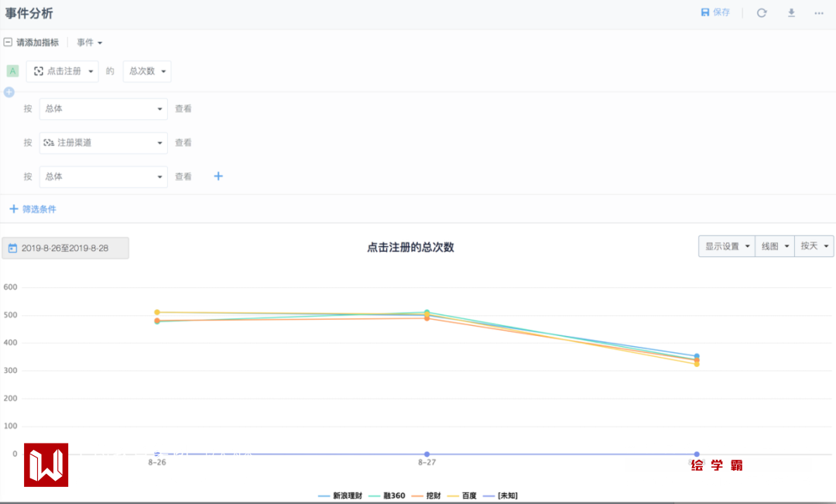
Task: Click 筛选条件 to add a filter
Action: pyautogui.click(x=33, y=209)
